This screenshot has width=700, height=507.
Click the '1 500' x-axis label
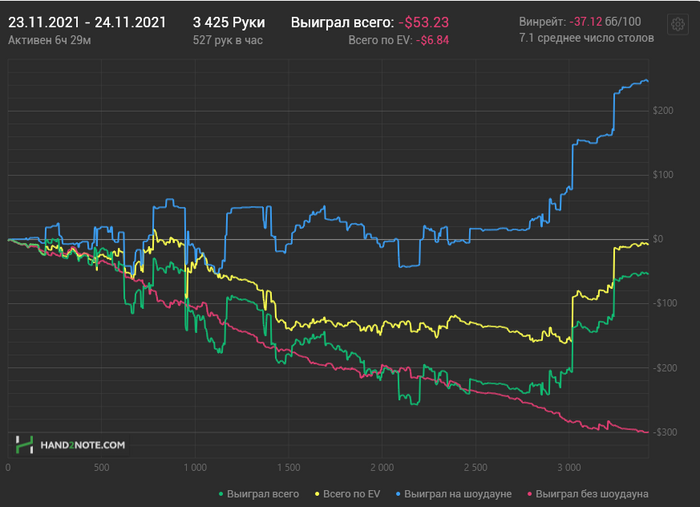click(289, 468)
